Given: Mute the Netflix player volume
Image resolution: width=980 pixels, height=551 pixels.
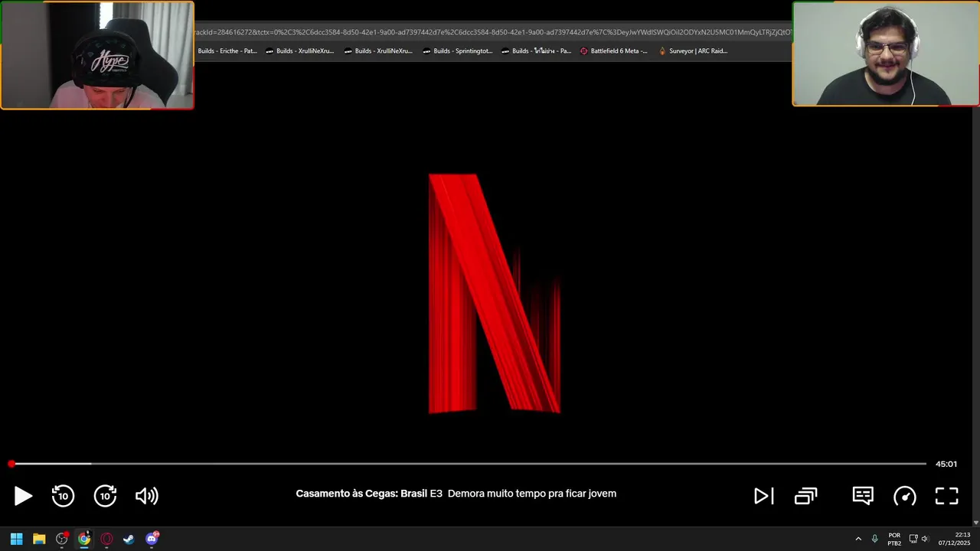Looking at the screenshot, I should click(x=146, y=496).
